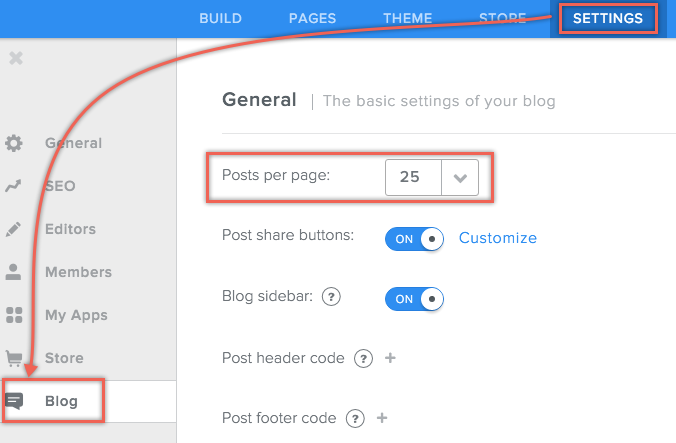Toggle the Post share buttons switch
Image resolution: width=676 pixels, height=443 pixels.
415,238
